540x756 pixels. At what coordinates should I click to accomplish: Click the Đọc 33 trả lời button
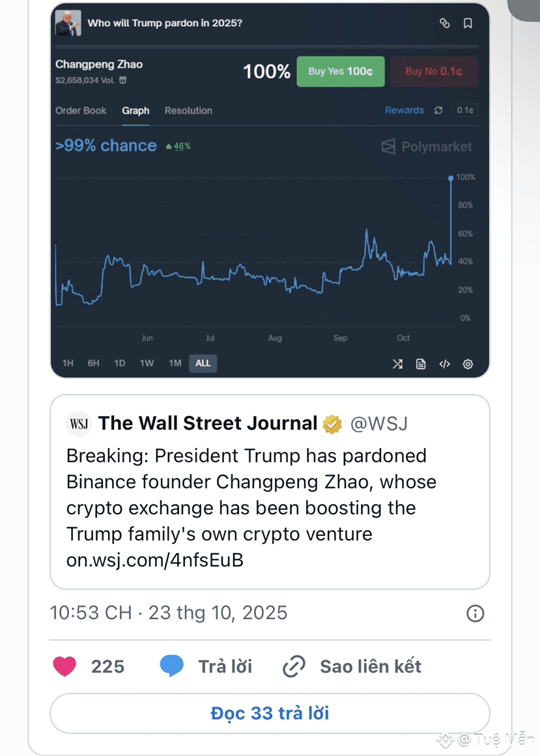click(x=270, y=714)
